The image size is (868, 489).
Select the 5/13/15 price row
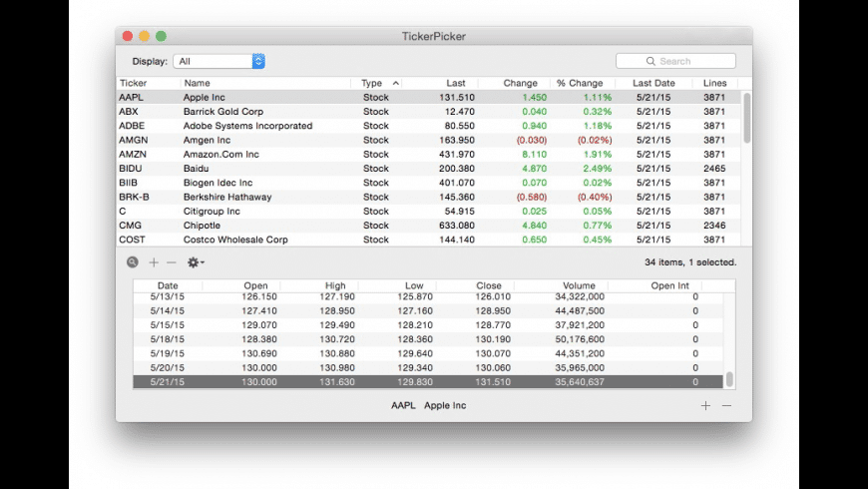[428, 297]
